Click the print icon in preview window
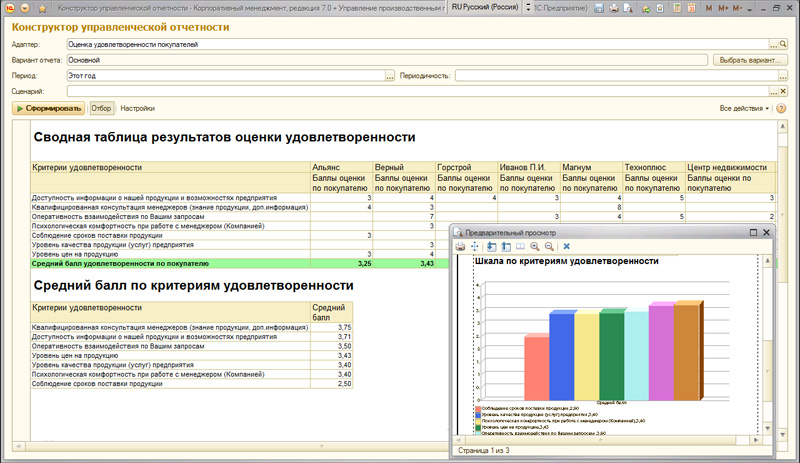This screenshot has width=800, height=463. [x=460, y=246]
